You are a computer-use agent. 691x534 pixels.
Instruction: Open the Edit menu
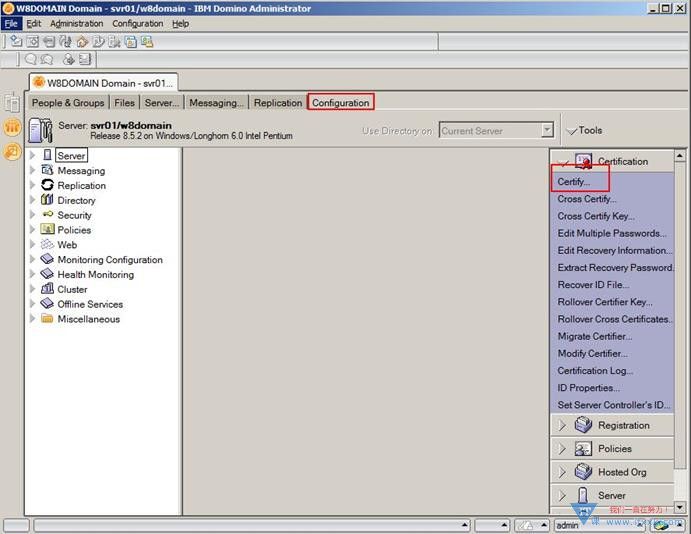33,24
